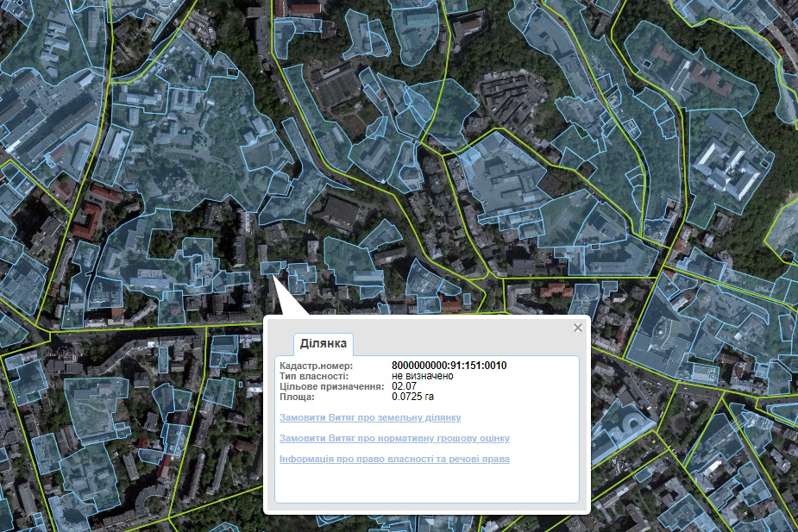Click the Цільове призначення label
Image resolution: width=798 pixels, height=532 pixels.
pos(331,386)
